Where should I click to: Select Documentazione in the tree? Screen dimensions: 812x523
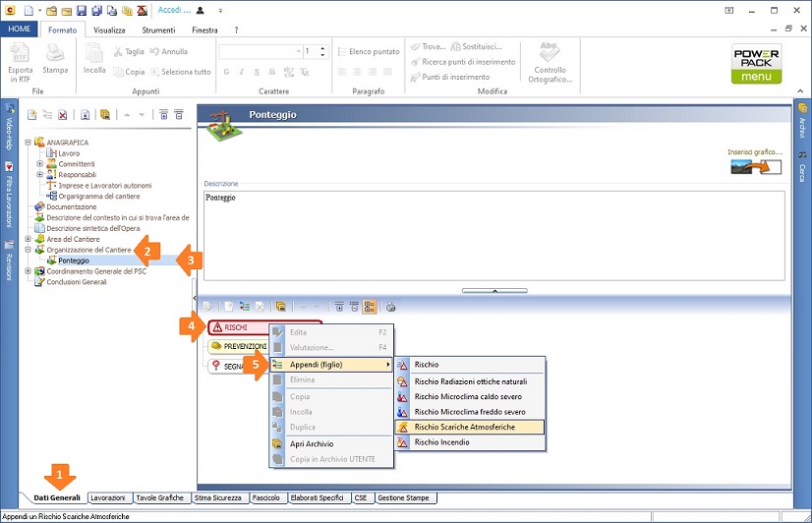(72, 207)
